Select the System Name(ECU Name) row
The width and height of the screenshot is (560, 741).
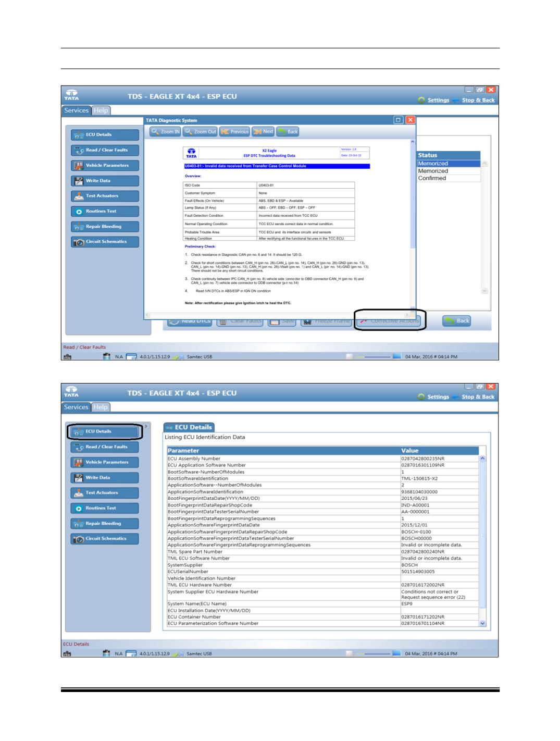point(322,604)
